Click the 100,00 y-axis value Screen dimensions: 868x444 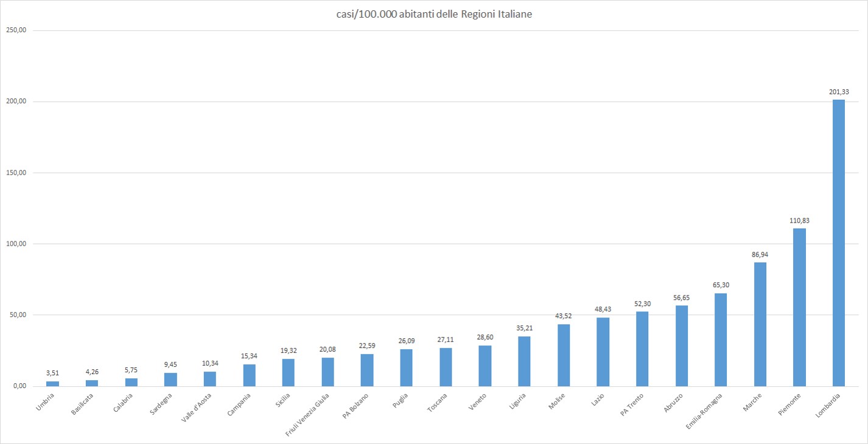click(15, 244)
